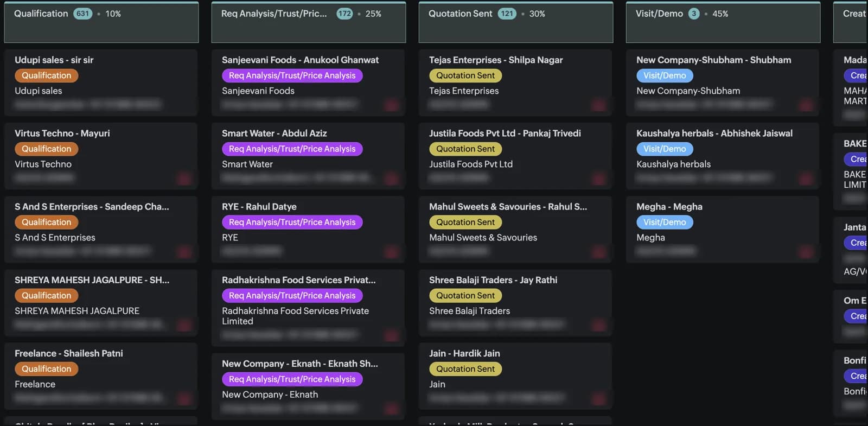The image size is (868, 426).
Task: Click the Quotation Sent tag on the Tejas Enterprises card
Action: 465,75
